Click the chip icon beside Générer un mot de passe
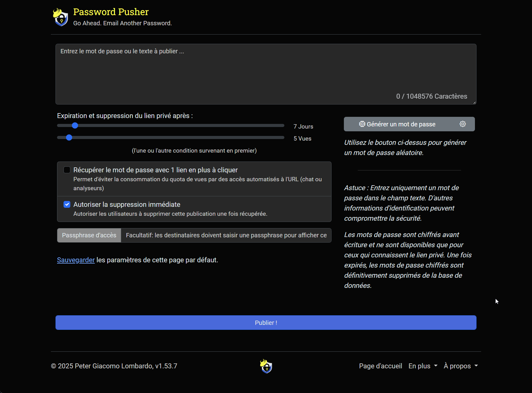This screenshot has width=532, height=393. pyautogui.click(x=362, y=124)
